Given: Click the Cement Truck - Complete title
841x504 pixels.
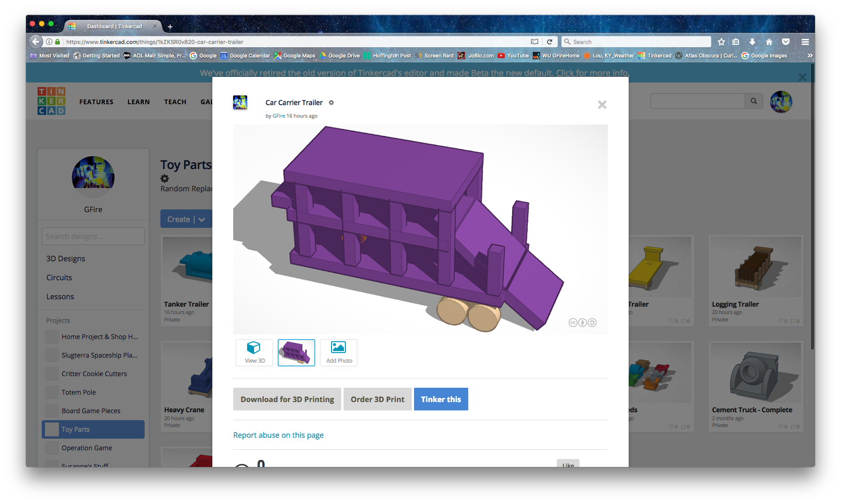Looking at the screenshot, I should tap(752, 410).
